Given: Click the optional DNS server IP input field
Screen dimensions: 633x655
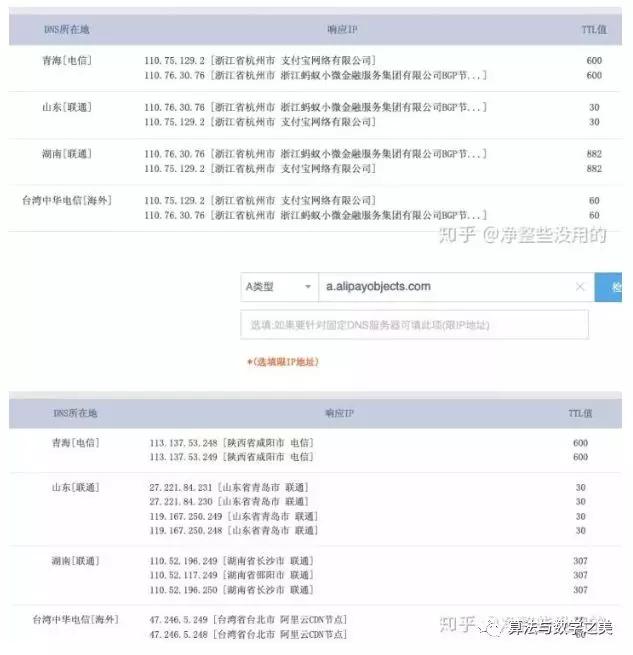Looking at the screenshot, I should pos(414,325).
